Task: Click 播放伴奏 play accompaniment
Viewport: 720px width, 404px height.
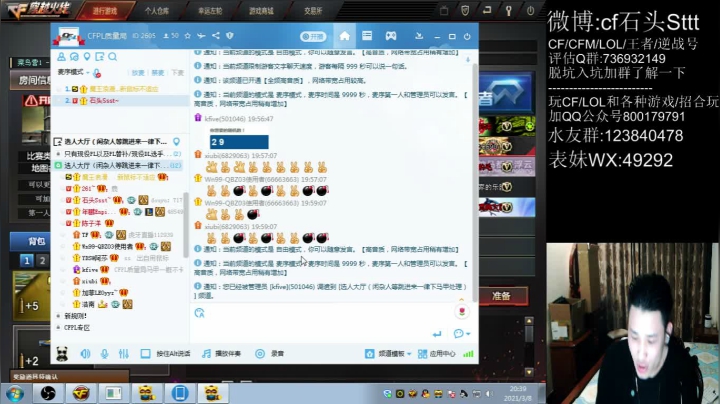Action: 222,354
